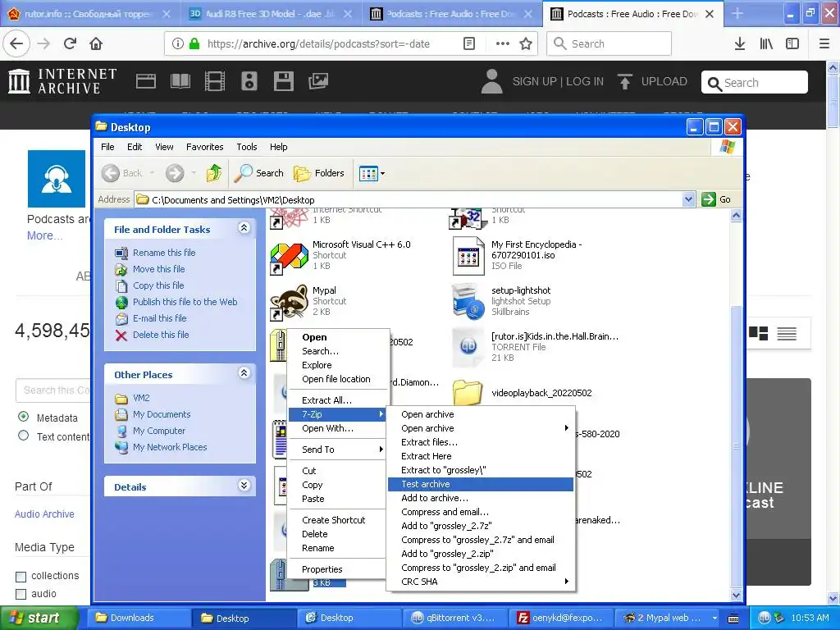The width and height of the screenshot is (840, 630).
Task: Select My First Encyclopedia ISO file
Action: pyautogui.click(x=468, y=256)
